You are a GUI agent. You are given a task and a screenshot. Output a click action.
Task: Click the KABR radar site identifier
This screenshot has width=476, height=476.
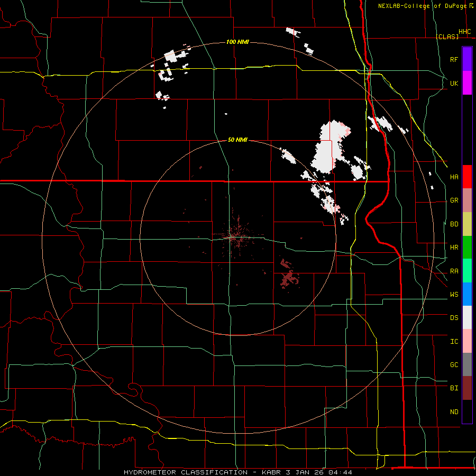coord(272,472)
